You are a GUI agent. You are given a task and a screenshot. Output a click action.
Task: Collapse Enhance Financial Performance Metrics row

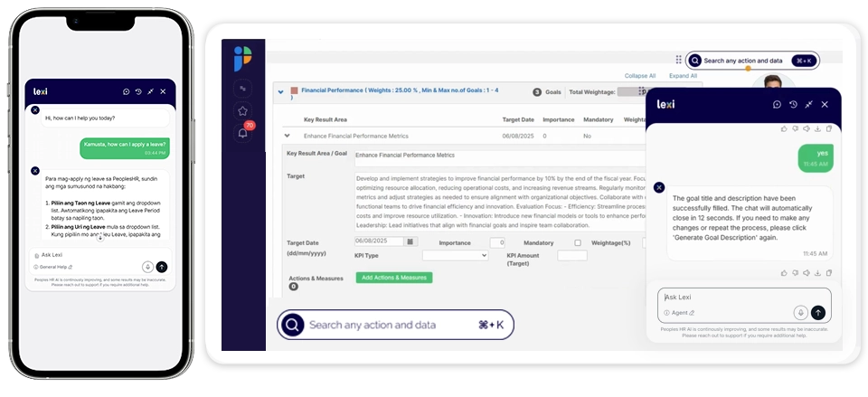288,136
